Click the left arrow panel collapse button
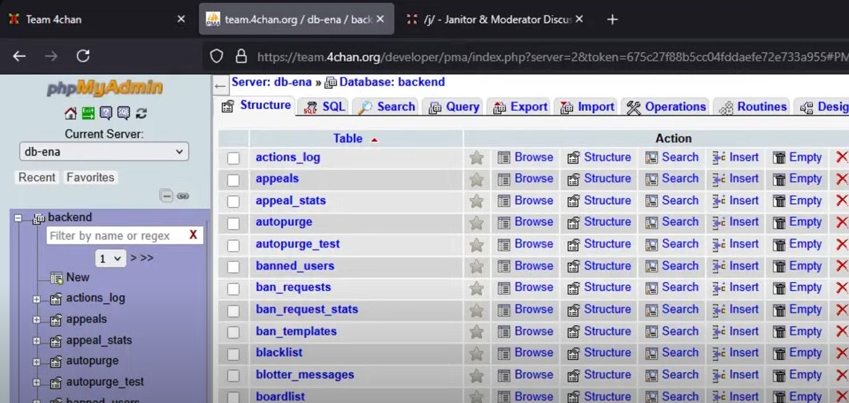This screenshot has height=403, width=849. [220, 86]
